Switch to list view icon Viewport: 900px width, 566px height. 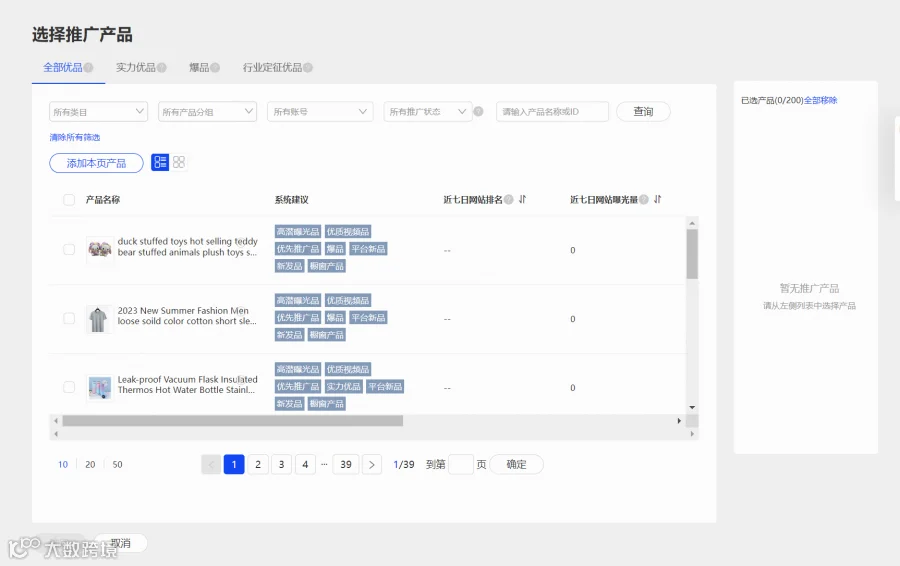(160, 162)
